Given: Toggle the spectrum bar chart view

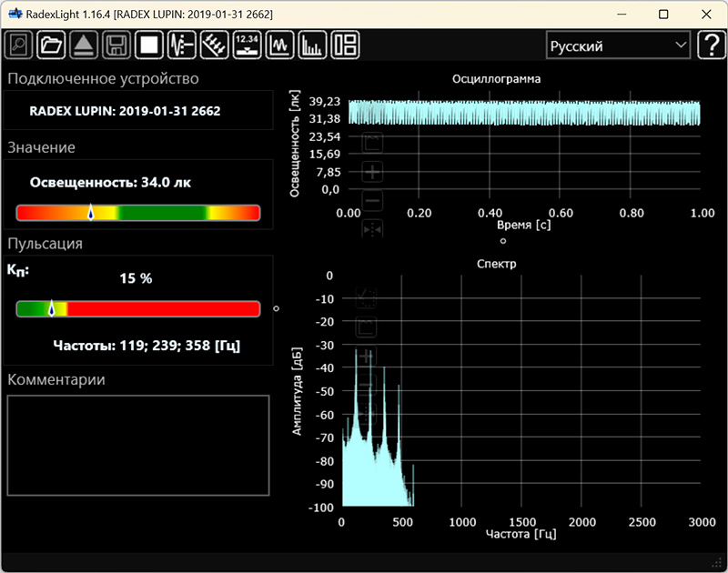Looking at the screenshot, I should (x=312, y=45).
